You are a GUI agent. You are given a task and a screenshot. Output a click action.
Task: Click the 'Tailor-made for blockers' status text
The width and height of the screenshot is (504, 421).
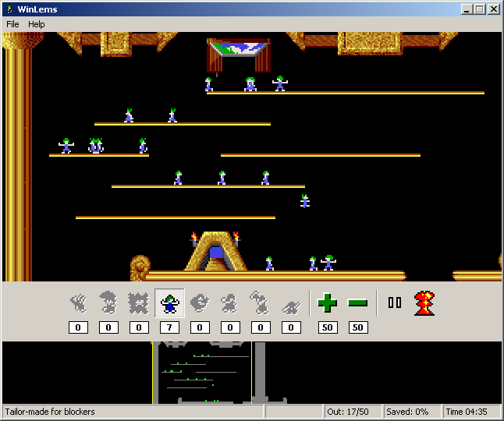tap(50, 412)
